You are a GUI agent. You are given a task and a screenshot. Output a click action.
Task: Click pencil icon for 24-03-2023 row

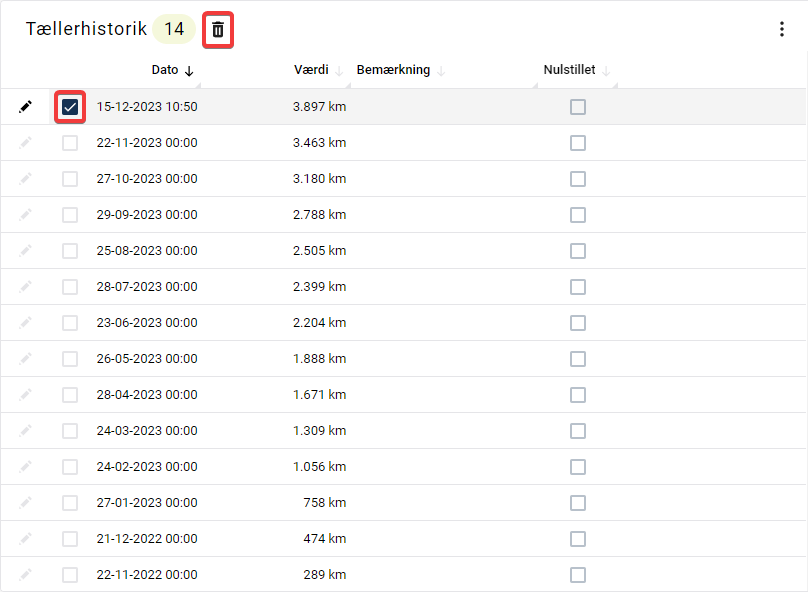pos(25,431)
